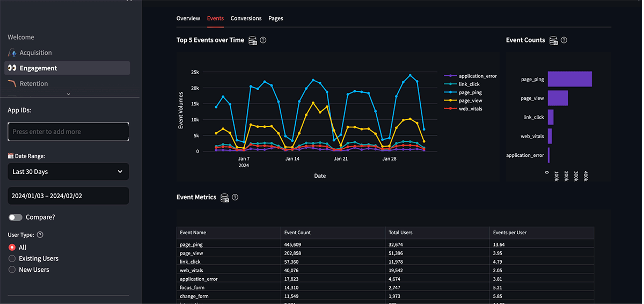Click help icon beside Top 5 Events title
This screenshot has width=644, height=304.
pyautogui.click(x=263, y=40)
